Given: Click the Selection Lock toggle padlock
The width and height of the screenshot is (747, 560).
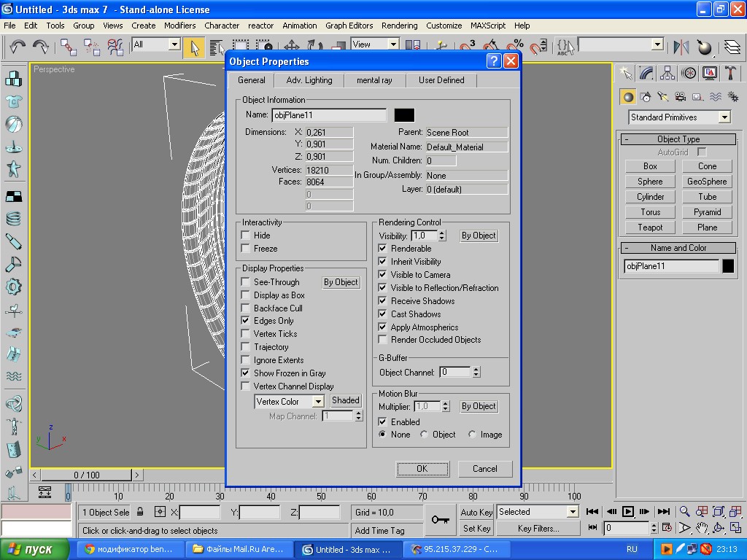Looking at the screenshot, I should (140, 512).
